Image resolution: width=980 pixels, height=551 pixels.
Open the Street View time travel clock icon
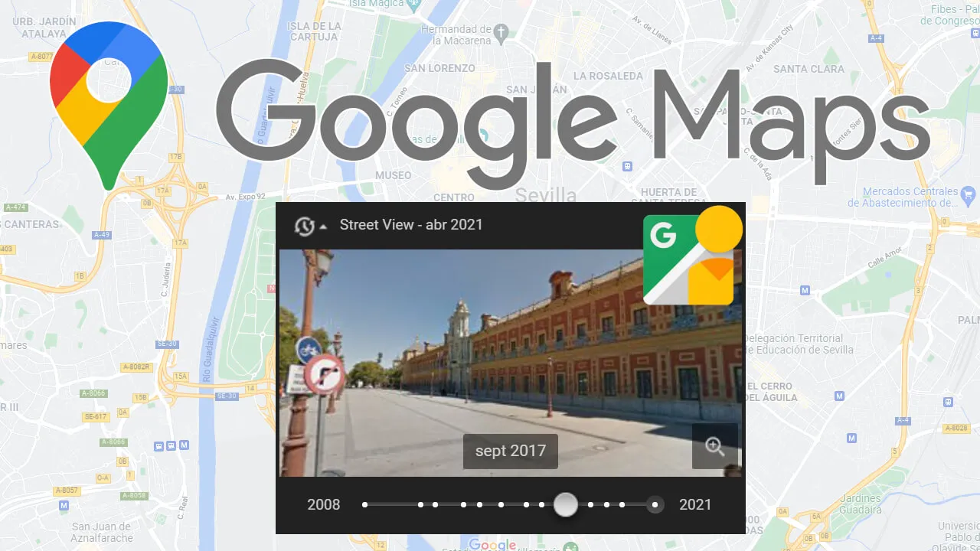tap(305, 226)
